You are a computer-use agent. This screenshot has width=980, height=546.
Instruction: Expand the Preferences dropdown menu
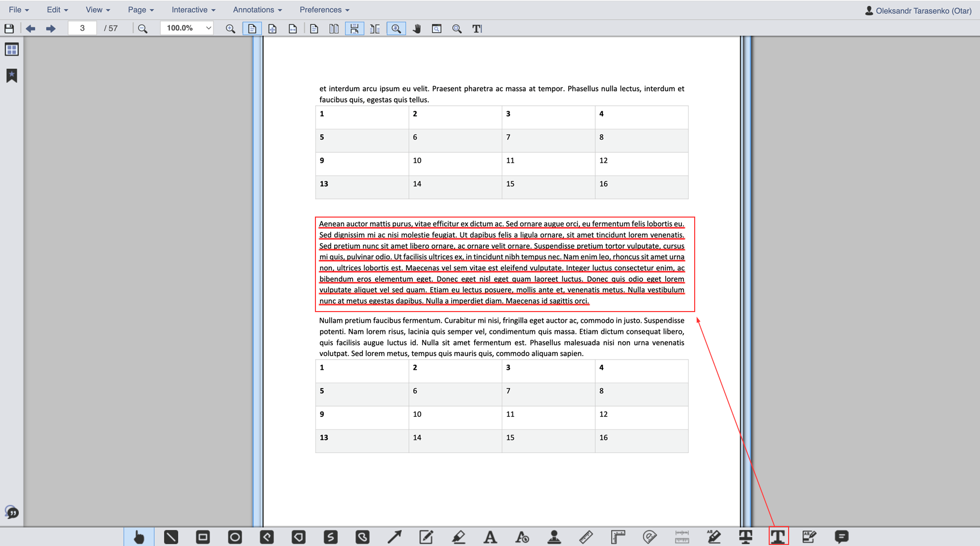pos(324,10)
